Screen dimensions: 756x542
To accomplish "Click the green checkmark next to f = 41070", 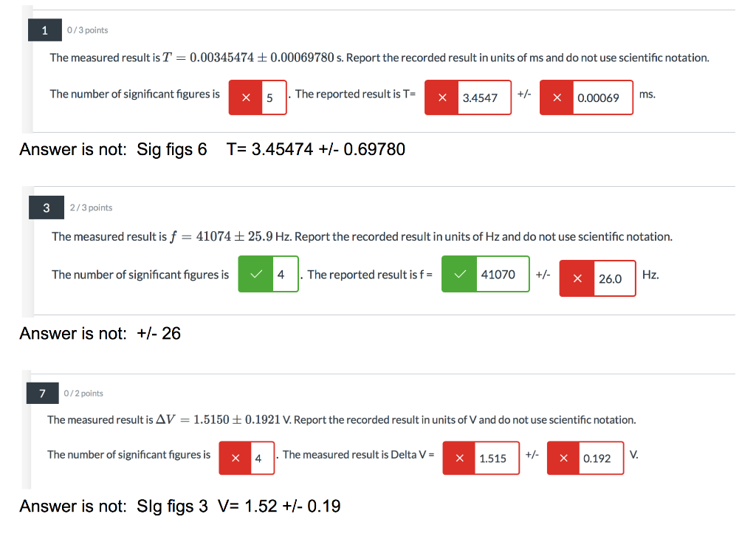I will 459,274.
